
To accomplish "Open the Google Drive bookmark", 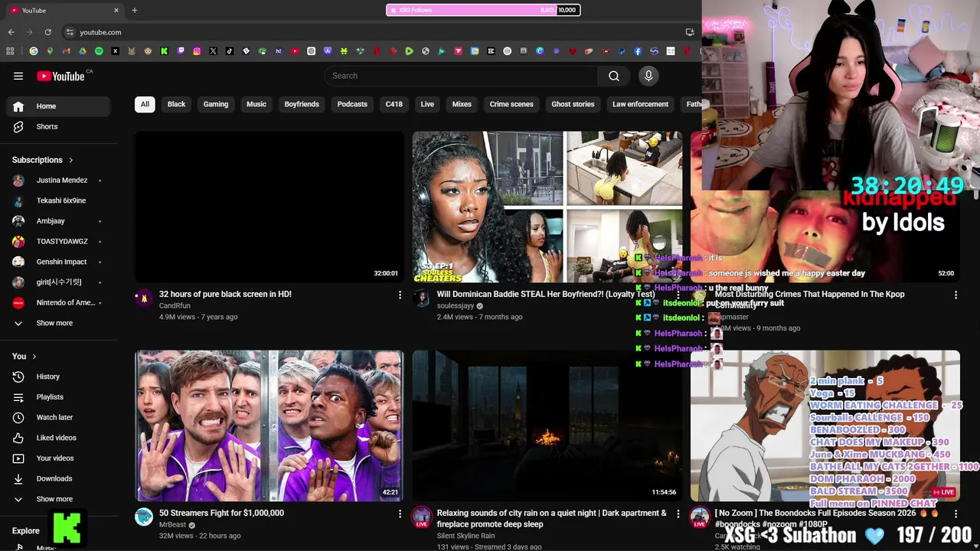I will [x=83, y=51].
